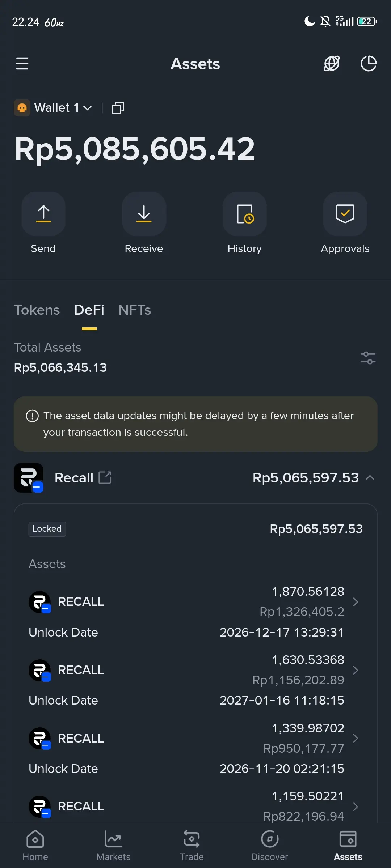This screenshot has width=391, height=868.
Task: Open Approvals shield icon
Action: tap(345, 214)
